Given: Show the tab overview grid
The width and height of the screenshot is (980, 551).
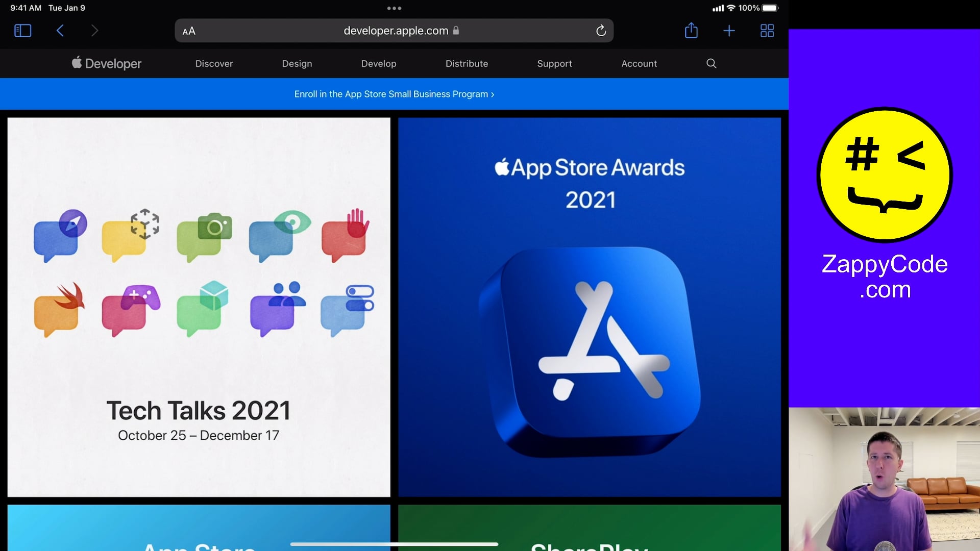Looking at the screenshot, I should (767, 31).
